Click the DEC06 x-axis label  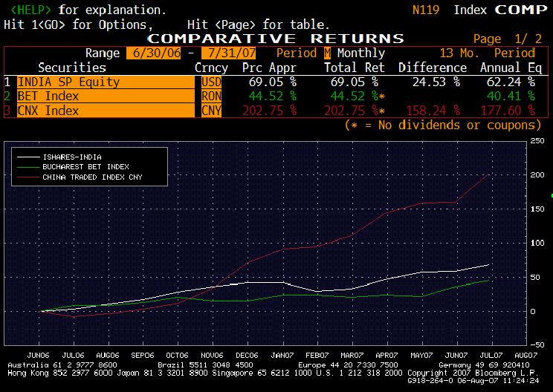(x=247, y=356)
